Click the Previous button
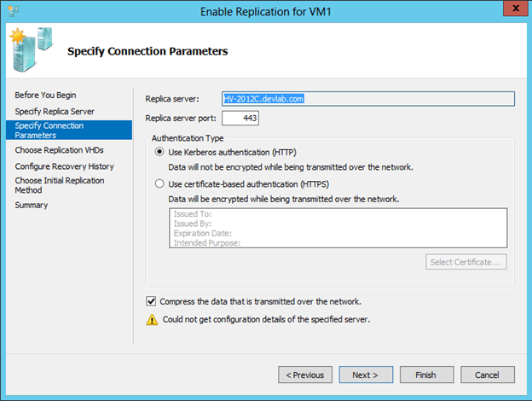Viewport: 532px width, 401px height. click(x=305, y=375)
